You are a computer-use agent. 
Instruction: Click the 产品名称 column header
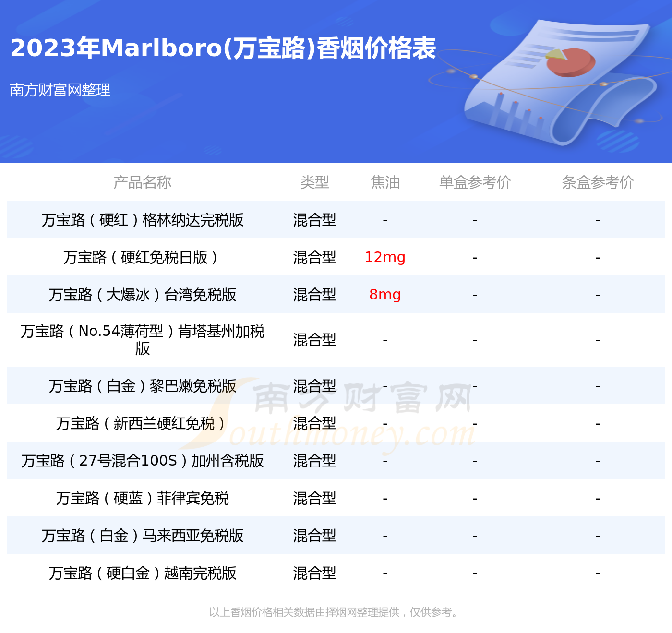pyautogui.click(x=143, y=182)
